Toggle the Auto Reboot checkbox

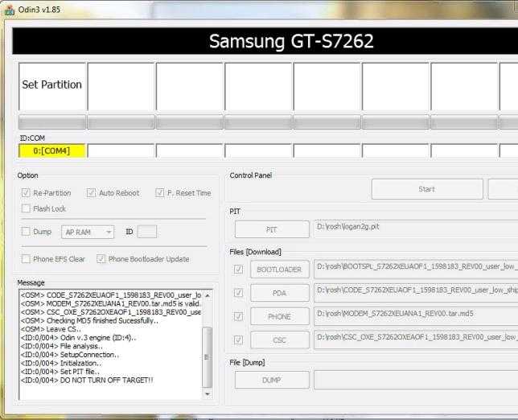[91, 192]
